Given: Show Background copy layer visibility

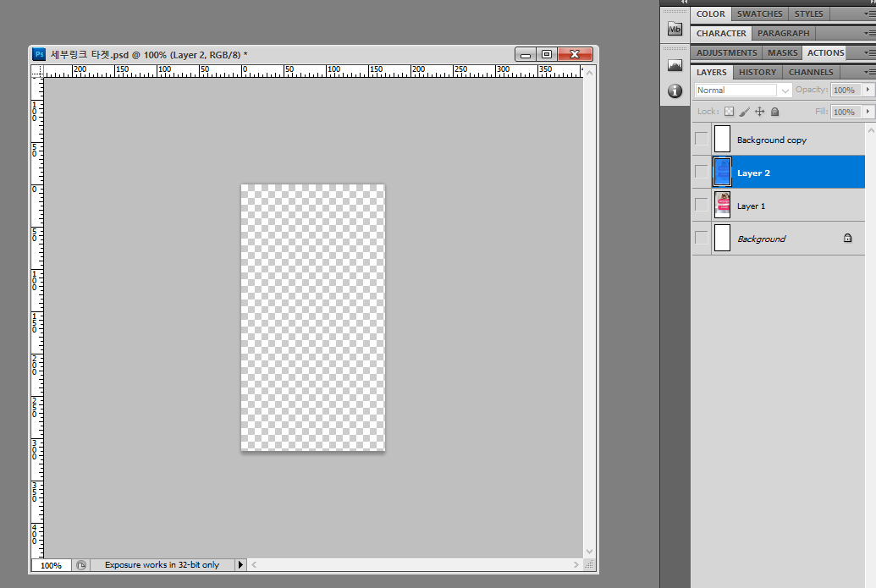Looking at the screenshot, I should pos(701,139).
